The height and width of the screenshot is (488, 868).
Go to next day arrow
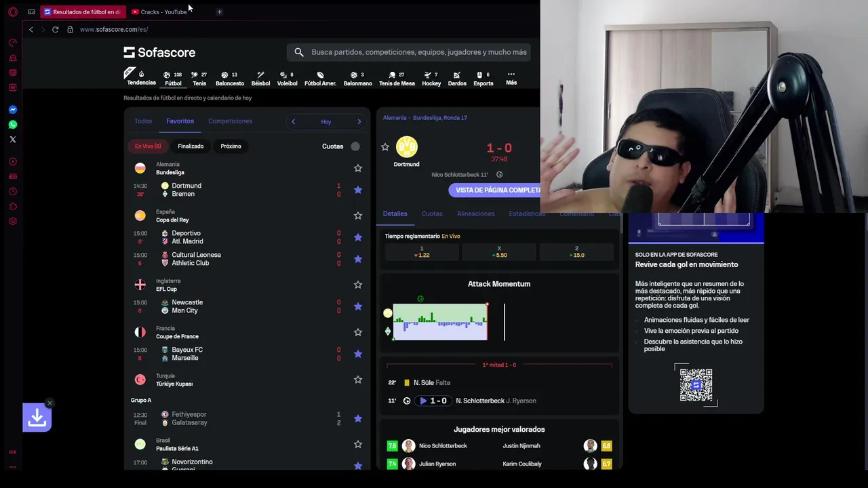359,121
